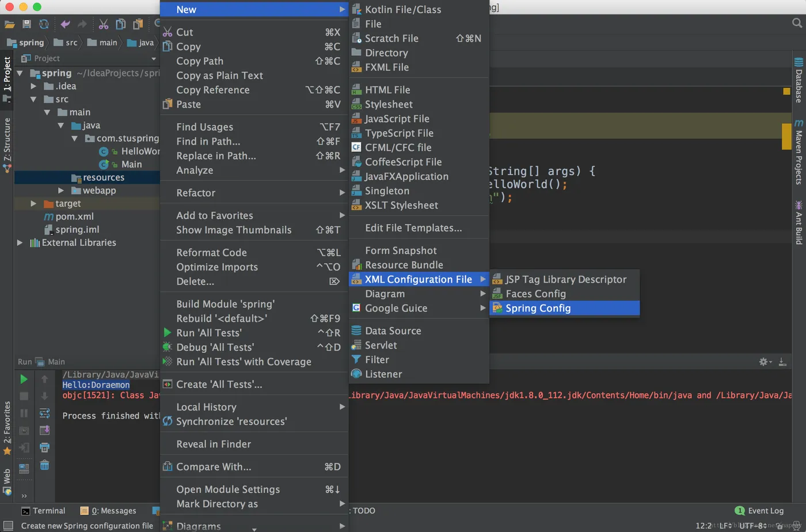Image resolution: width=806 pixels, height=532 pixels.
Task: Choose JSP Tag Library Descriptor
Action: [564, 279]
